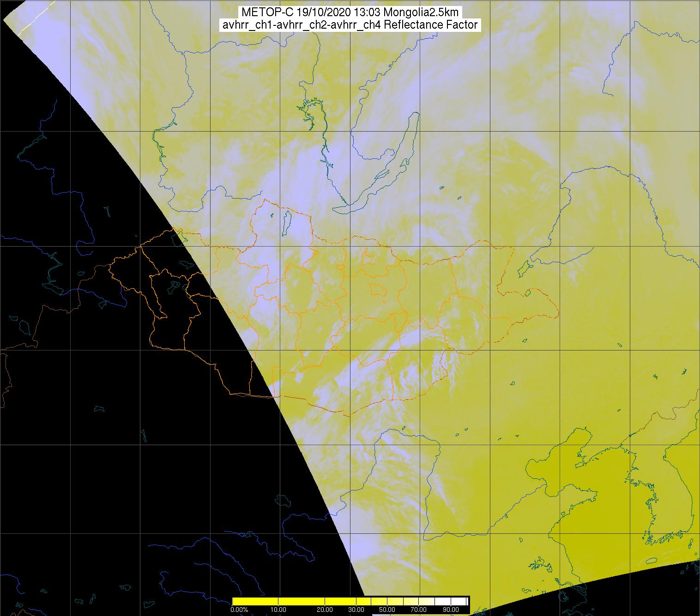
Task: Click the "0.00%" colorbar label
Action: 240,610
